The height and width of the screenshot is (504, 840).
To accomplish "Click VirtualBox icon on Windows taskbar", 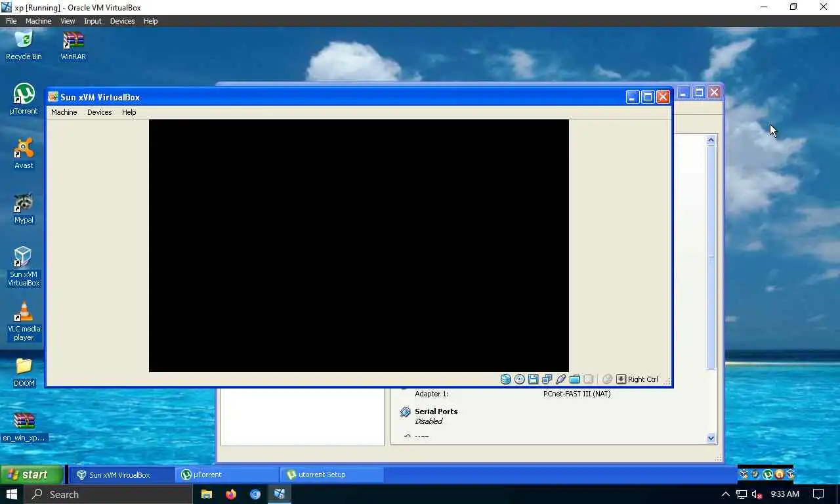I will (x=280, y=494).
